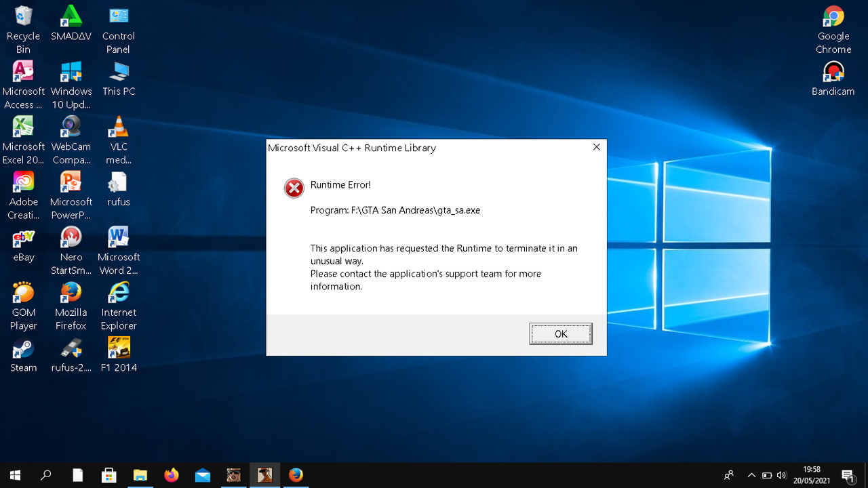Open the Windows Start menu
This screenshot has height=488, width=868.
15,475
